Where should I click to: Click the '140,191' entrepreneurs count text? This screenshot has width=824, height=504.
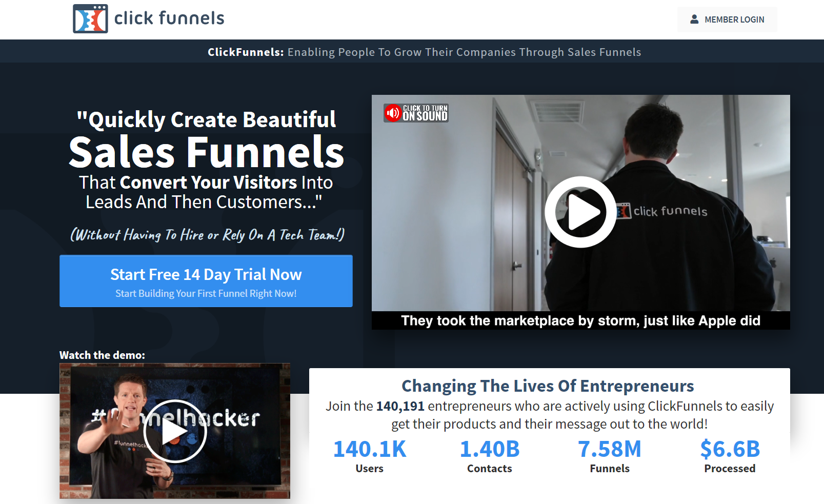(400, 406)
